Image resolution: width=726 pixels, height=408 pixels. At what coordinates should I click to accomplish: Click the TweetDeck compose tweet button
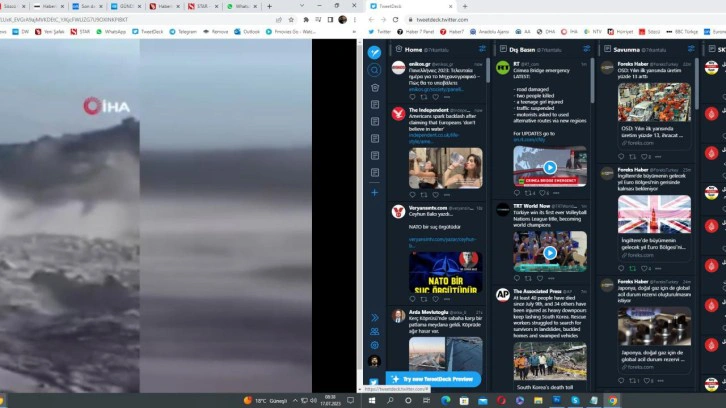(374, 53)
